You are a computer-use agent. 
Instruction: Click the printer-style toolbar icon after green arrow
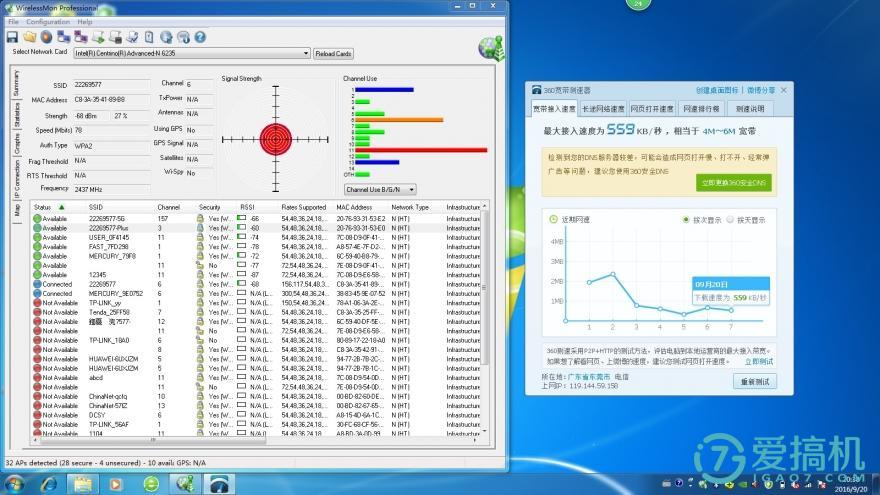(x=115, y=37)
